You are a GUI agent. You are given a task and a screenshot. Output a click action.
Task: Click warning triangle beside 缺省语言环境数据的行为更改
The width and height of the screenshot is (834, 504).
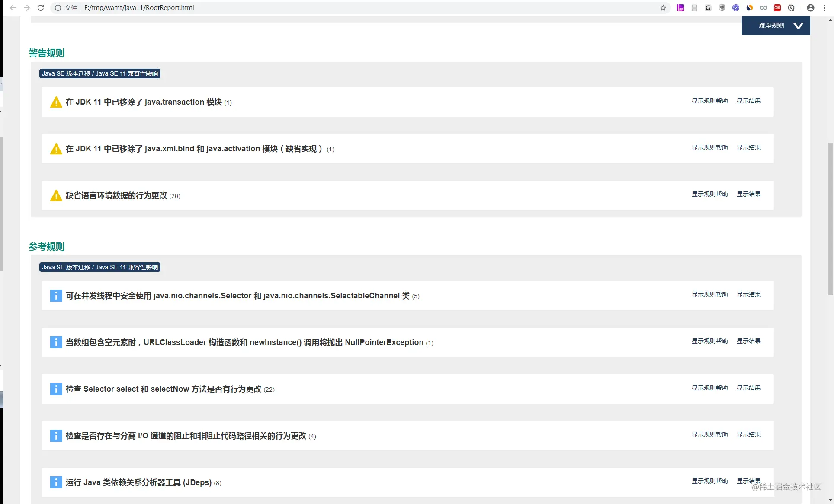point(56,195)
